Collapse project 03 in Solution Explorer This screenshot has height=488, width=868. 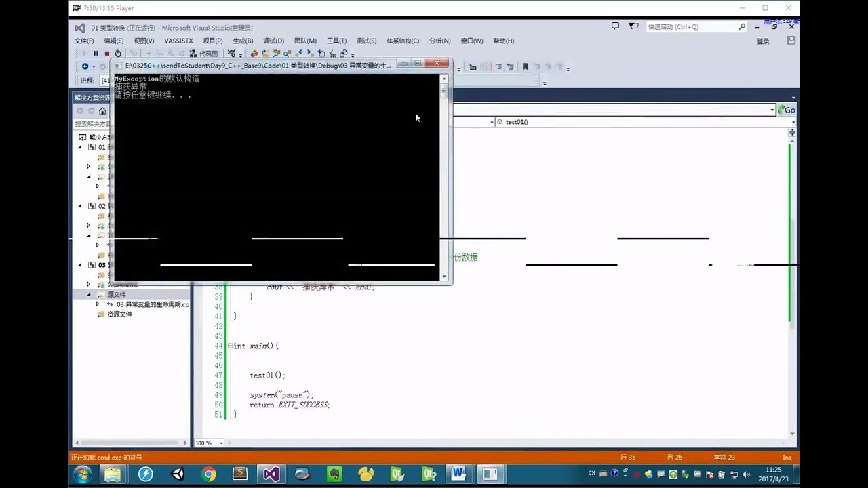(x=80, y=265)
